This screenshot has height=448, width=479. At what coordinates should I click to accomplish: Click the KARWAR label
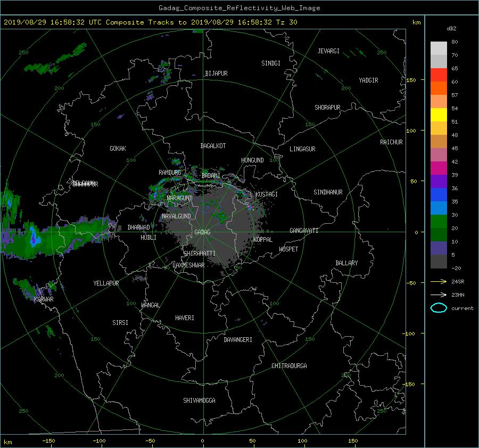pos(44,299)
